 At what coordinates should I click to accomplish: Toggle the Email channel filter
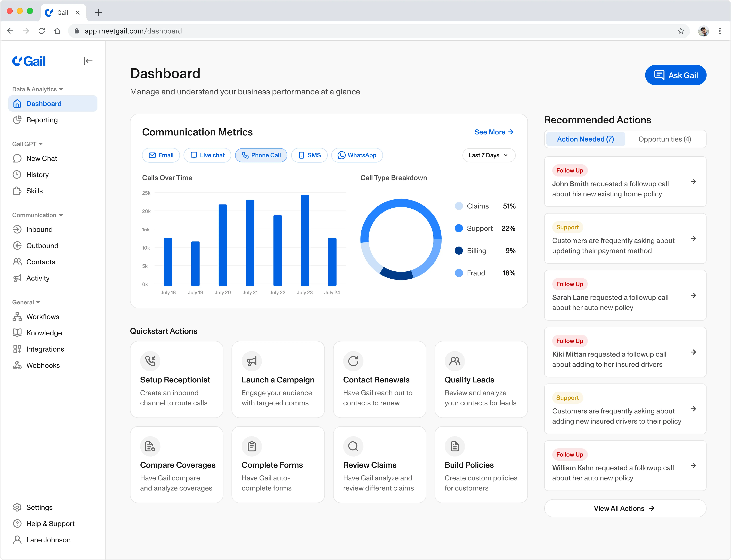(x=161, y=155)
